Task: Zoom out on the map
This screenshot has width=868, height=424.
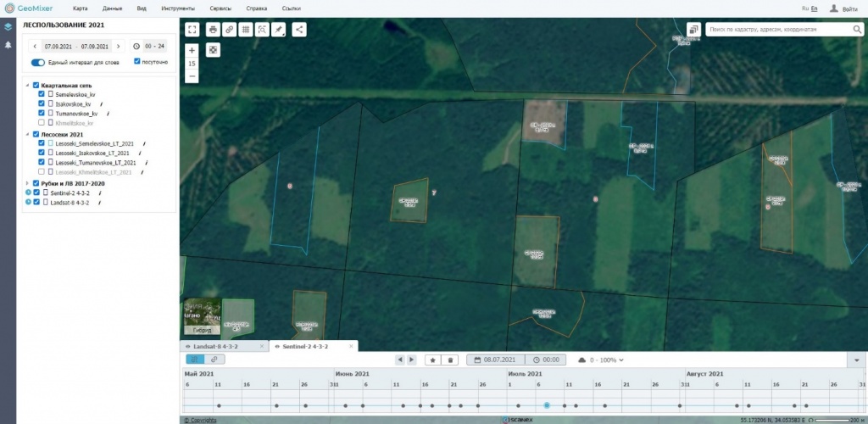Action: [x=192, y=75]
